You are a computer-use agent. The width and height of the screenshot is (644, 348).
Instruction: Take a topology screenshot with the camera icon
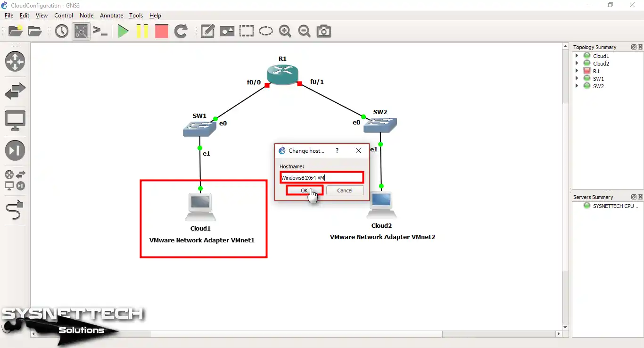[x=323, y=31]
